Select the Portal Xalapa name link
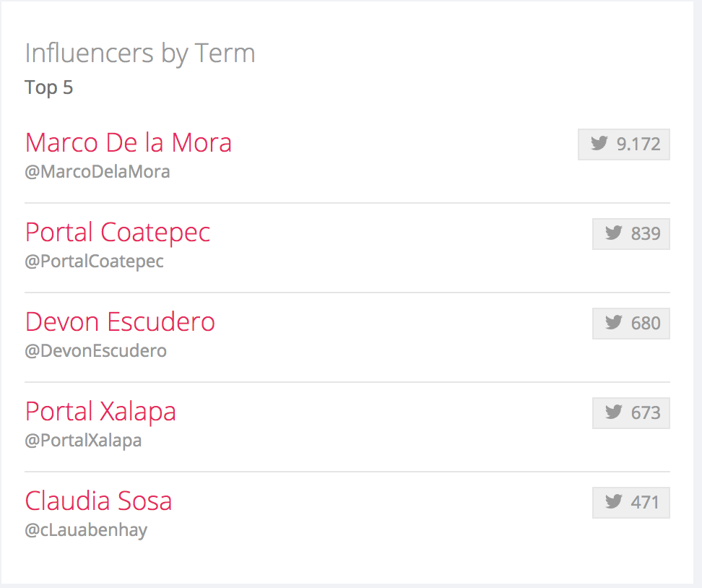702x588 pixels. 100,411
